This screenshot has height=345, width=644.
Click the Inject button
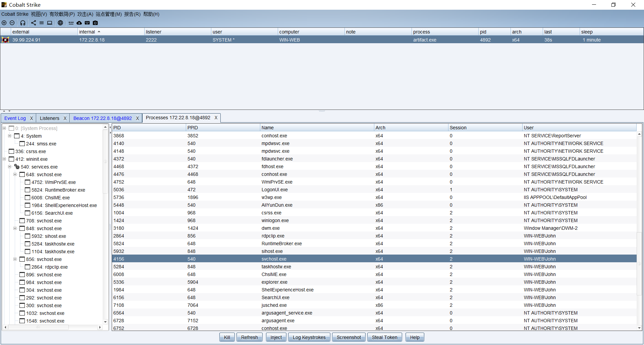click(x=276, y=337)
